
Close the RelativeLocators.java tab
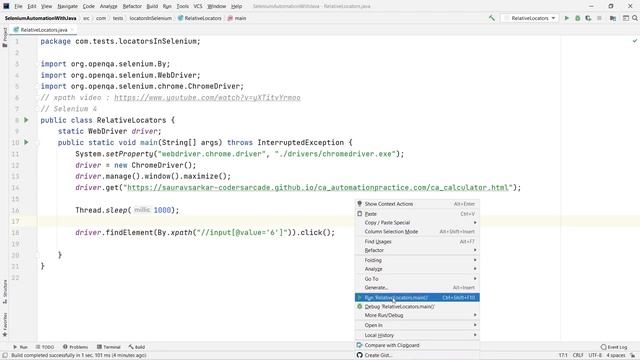pyautogui.click(x=72, y=30)
